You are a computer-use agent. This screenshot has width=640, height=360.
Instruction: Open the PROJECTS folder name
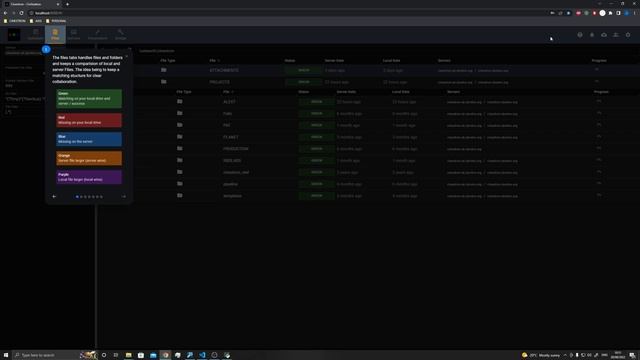(220, 82)
